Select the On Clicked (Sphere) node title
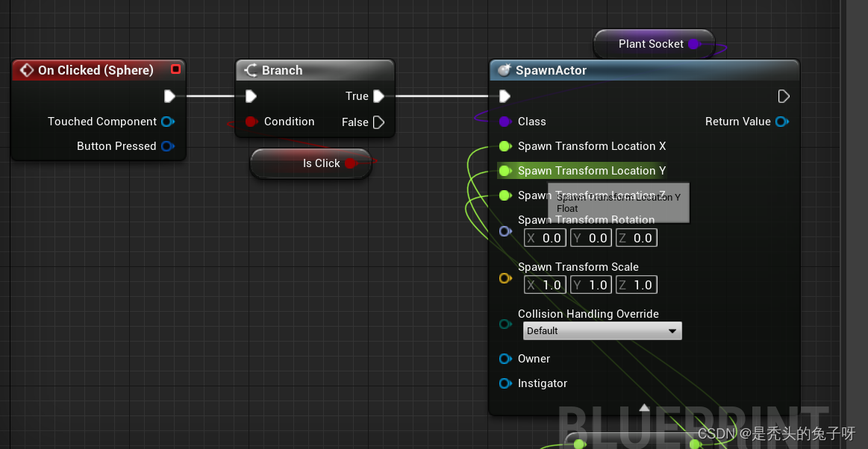 96,70
